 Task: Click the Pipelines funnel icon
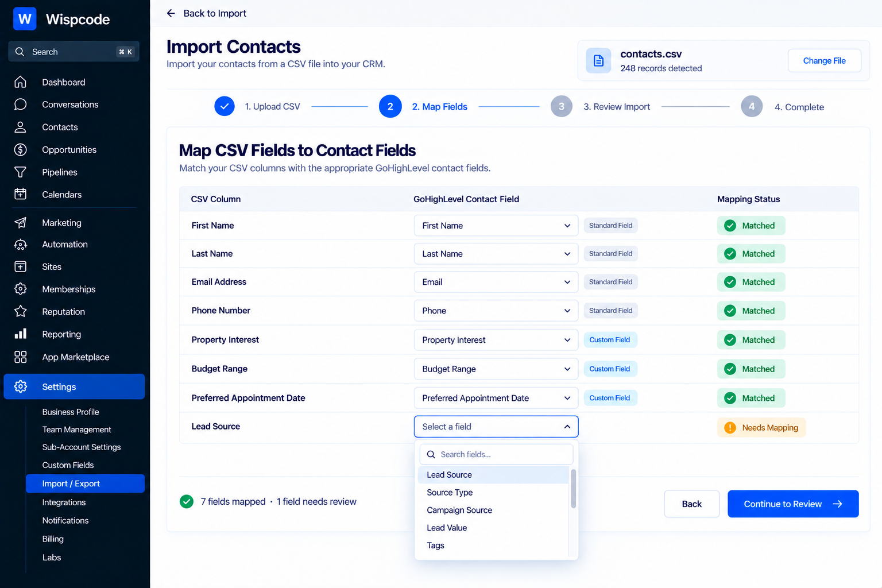pos(20,172)
